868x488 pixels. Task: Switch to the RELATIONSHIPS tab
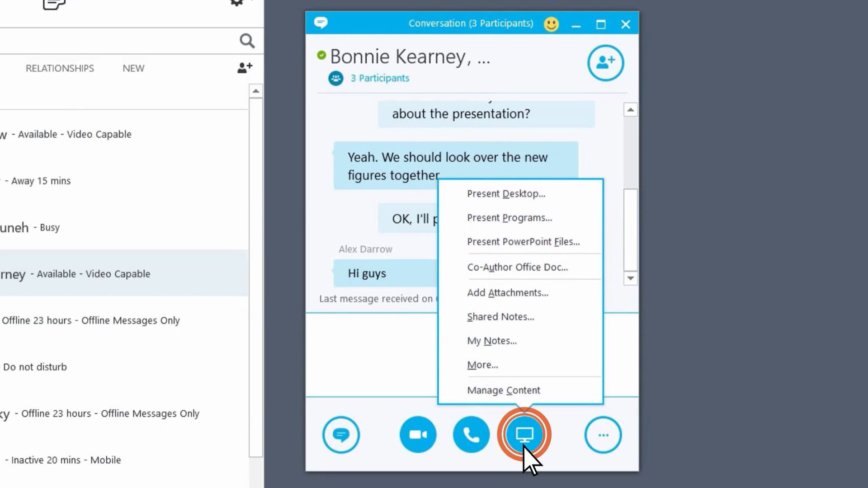(x=59, y=68)
